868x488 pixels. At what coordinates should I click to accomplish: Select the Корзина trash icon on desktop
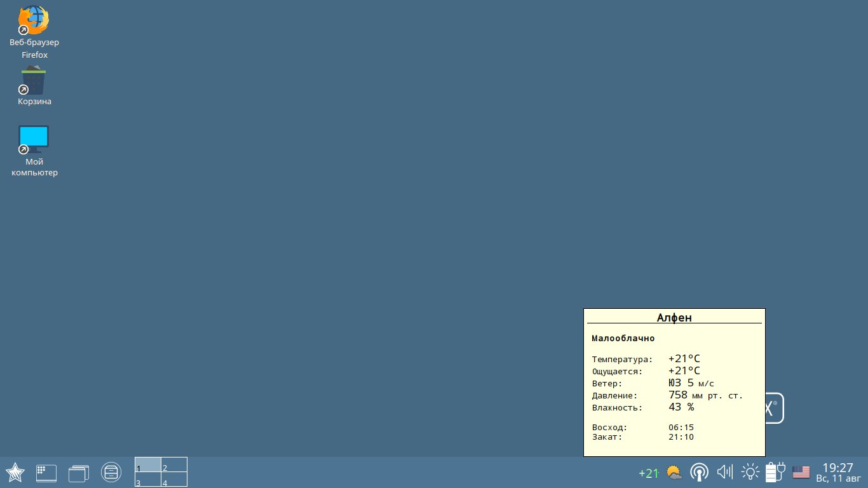click(34, 83)
